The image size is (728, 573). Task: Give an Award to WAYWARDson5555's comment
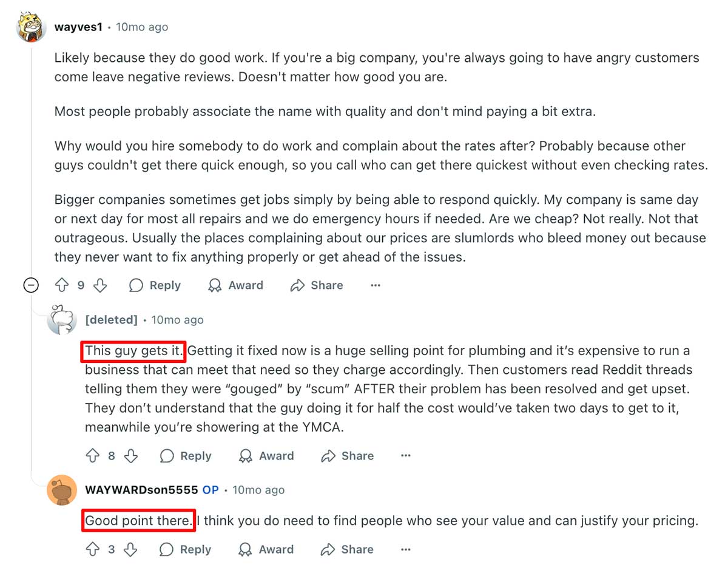pos(266,549)
